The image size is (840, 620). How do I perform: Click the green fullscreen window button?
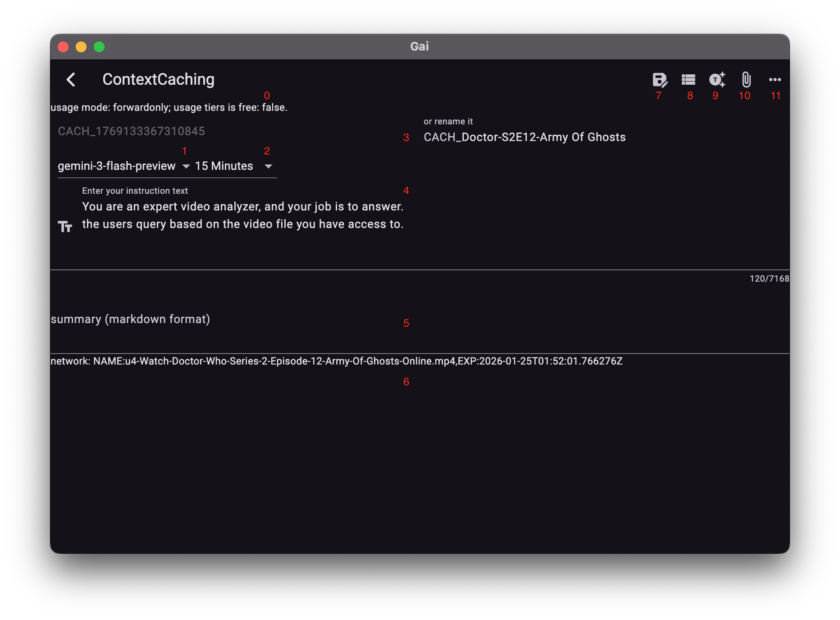tap(99, 46)
